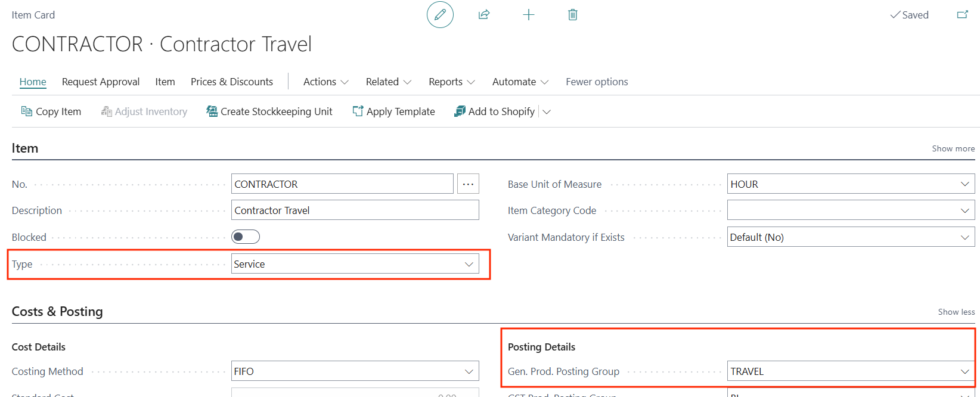
Task: Click the Copy Item icon
Action: pyautogui.click(x=26, y=111)
